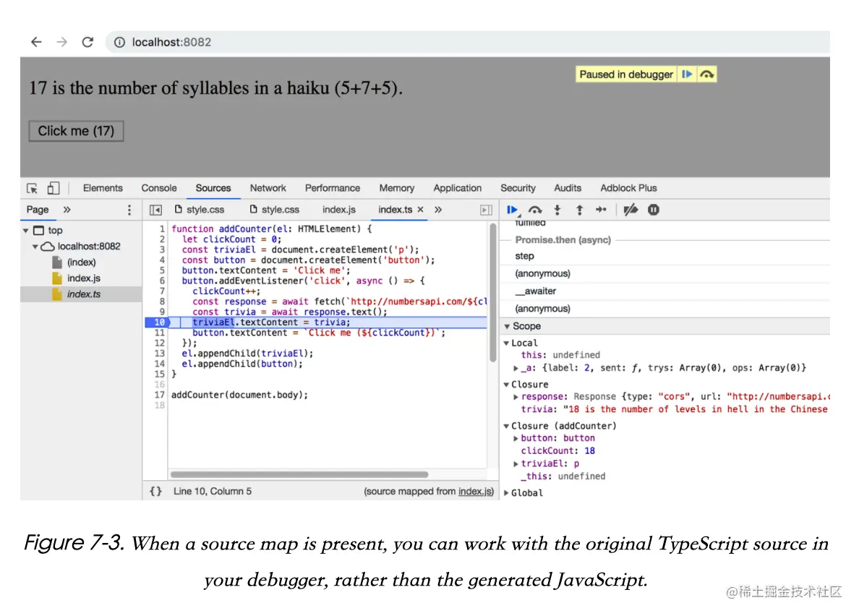
Task: Show more navigator tabs next to Page
Action: (x=67, y=210)
